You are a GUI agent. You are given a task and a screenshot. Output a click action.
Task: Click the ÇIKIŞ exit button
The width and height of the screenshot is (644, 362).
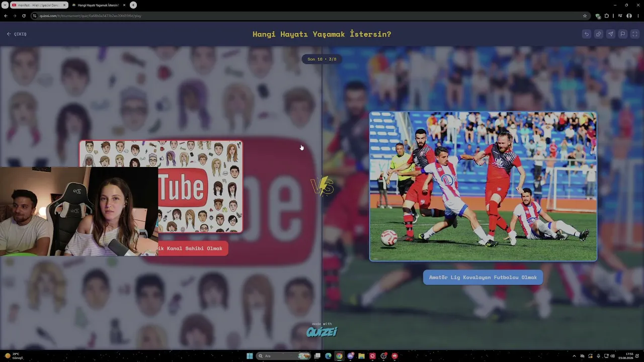(x=17, y=34)
